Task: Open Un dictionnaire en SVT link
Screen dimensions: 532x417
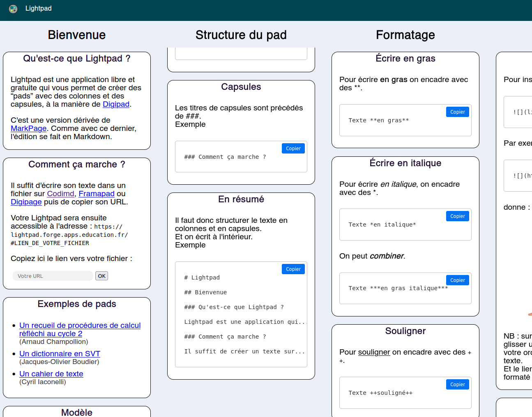Action: (x=60, y=354)
